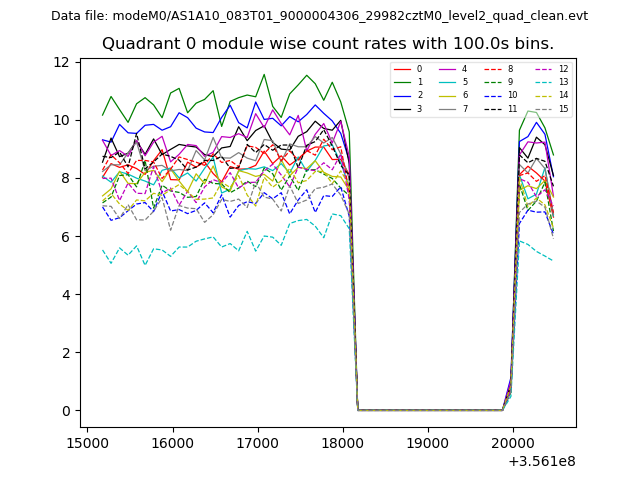Click the data file name text at top
The width and height of the screenshot is (640, 480).
[x=319, y=16]
